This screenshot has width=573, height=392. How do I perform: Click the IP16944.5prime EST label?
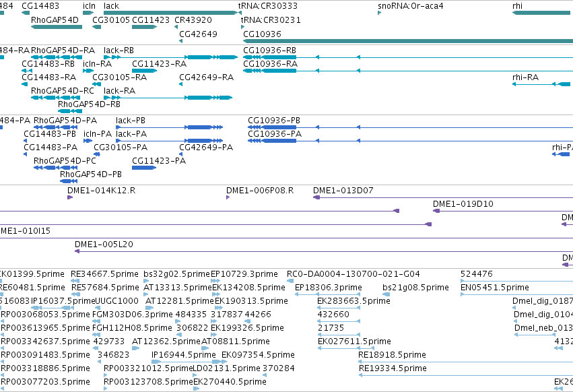(184, 355)
